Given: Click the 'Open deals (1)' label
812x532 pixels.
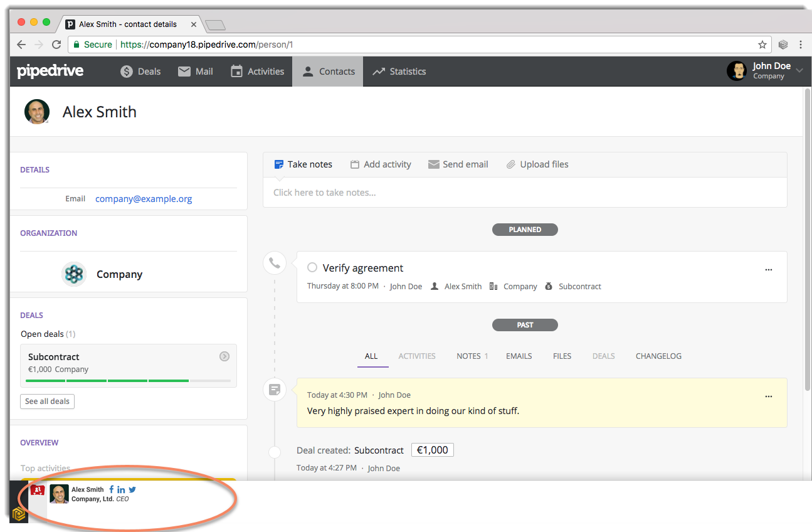Looking at the screenshot, I should (x=48, y=334).
